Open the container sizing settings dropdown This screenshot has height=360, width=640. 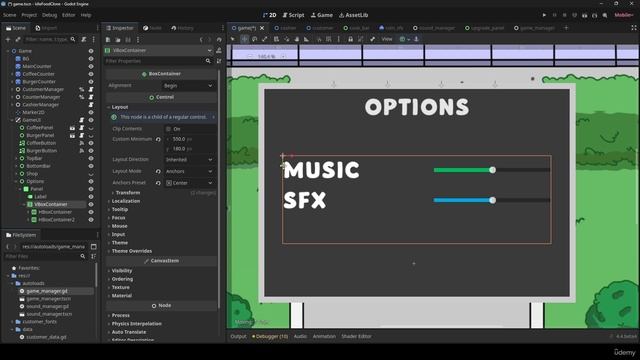[x=404, y=39]
